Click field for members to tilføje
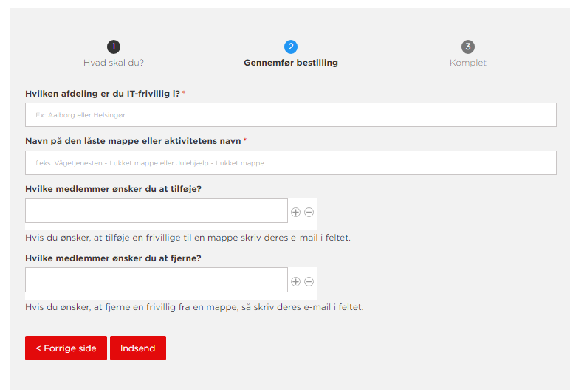570x392 pixels. tap(157, 210)
